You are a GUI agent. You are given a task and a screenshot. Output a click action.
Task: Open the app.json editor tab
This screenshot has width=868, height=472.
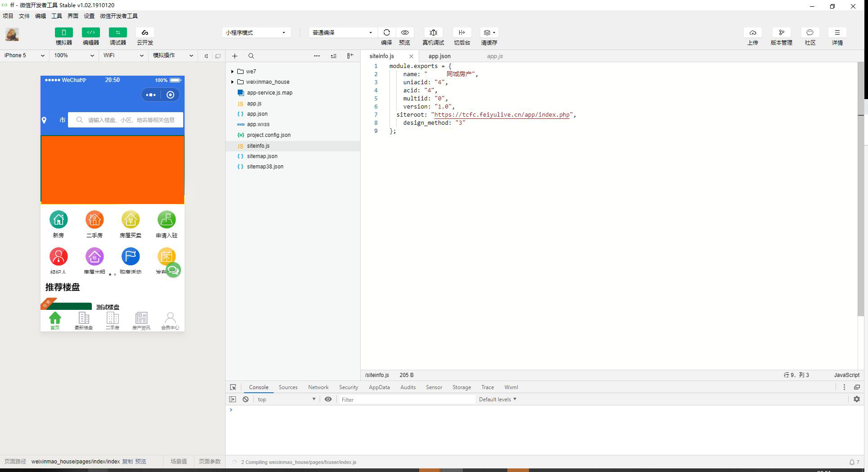click(439, 56)
